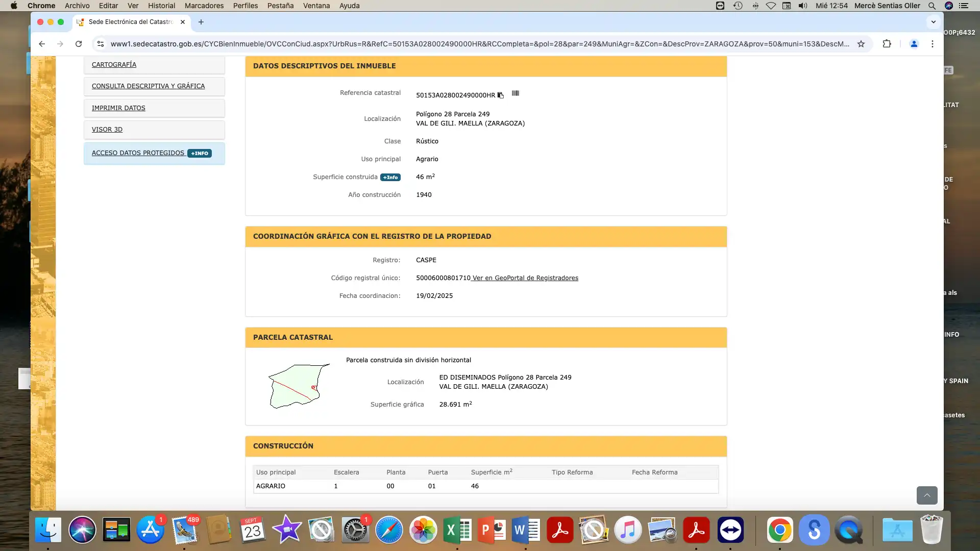The image size is (980, 551).
Task: Show the barcode for the referencia catastral
Action: tap(516, 93)
